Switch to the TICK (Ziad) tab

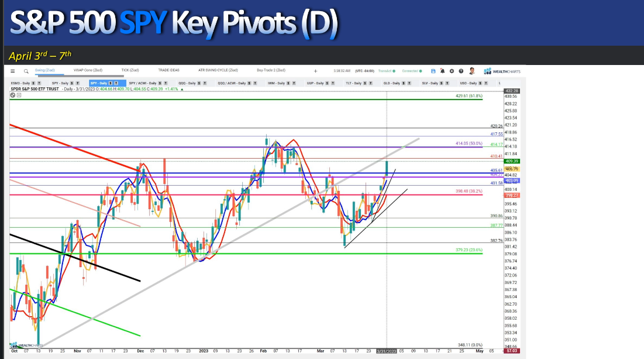click(130, 70)
